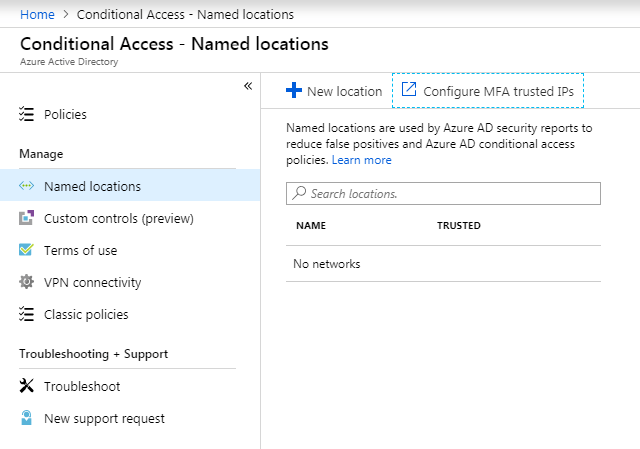Follow the Learn more link
The width and height of the screenshot is (640, 449).
click(362, 160)
